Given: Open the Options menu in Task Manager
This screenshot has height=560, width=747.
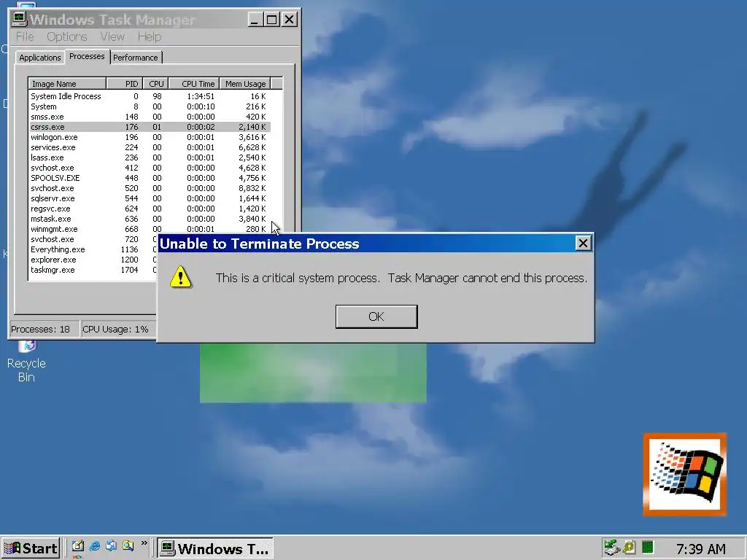Looking at the screenshot, I should coord(66,36).
